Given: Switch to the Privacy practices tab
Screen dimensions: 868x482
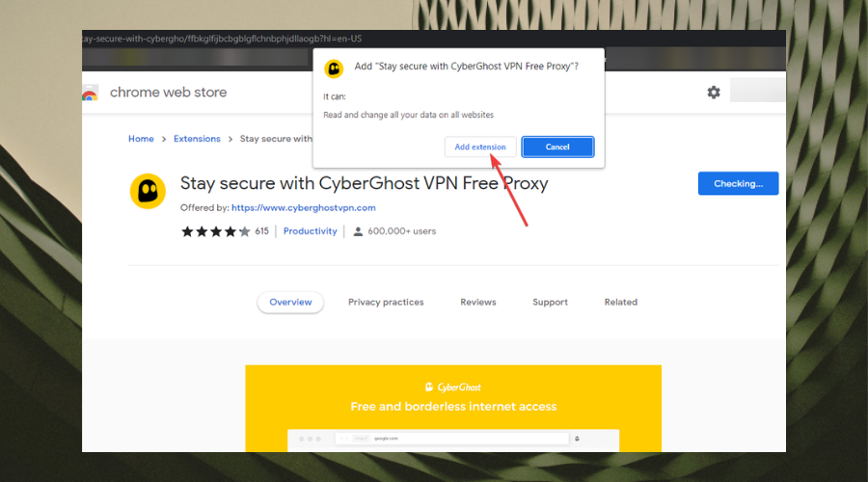Looking at the screenshot, I should (x=386, y=302).
